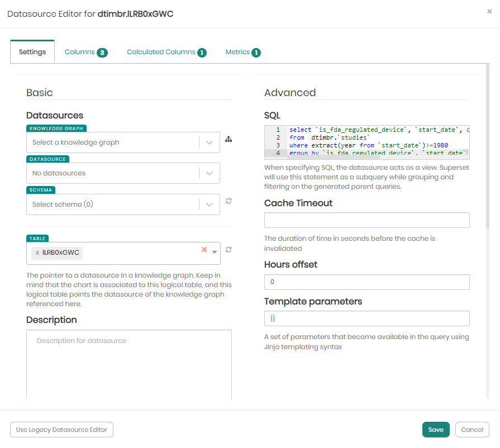Image resolution: width=500 pixels, height=448 pixels.
Task: Expand the Table dropdown arrow
Action: [x=215, y=252]
